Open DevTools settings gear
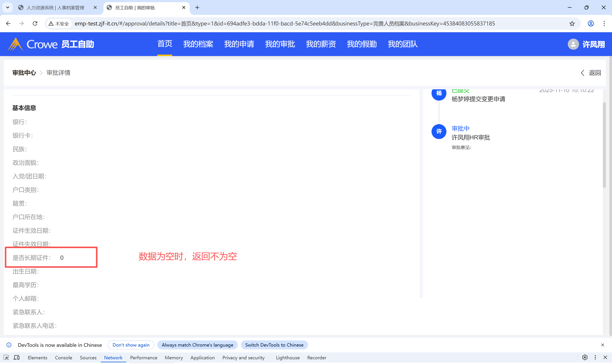Screen dimensions: 612x364 [585, 357]
